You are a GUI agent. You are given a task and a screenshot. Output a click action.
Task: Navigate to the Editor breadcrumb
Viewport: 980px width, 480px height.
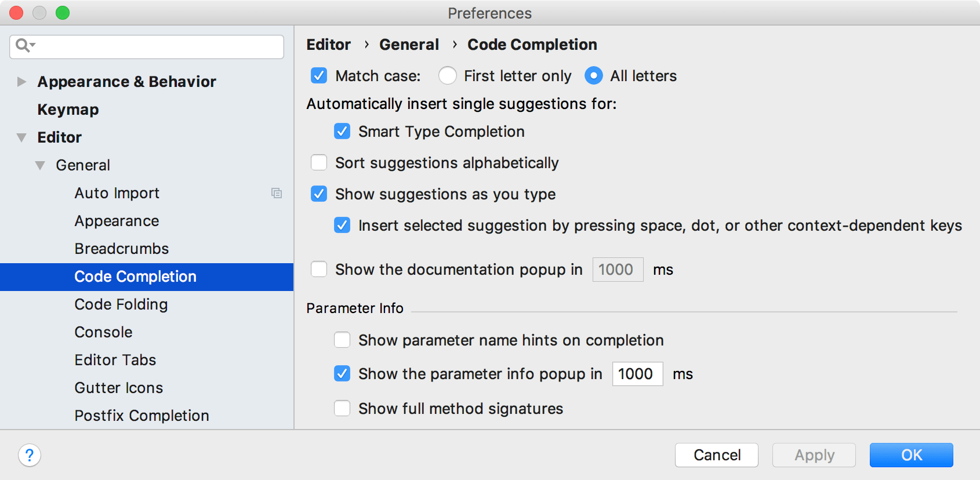pos(328,45)
